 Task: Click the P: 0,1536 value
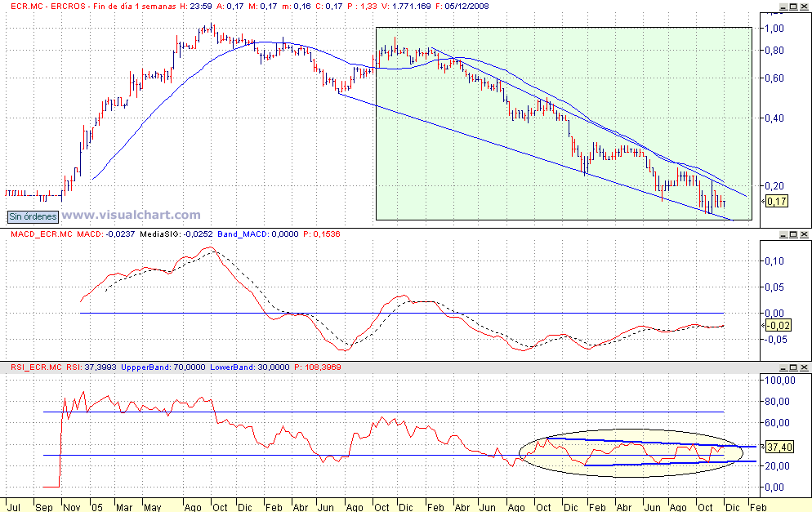pos(322,234)
